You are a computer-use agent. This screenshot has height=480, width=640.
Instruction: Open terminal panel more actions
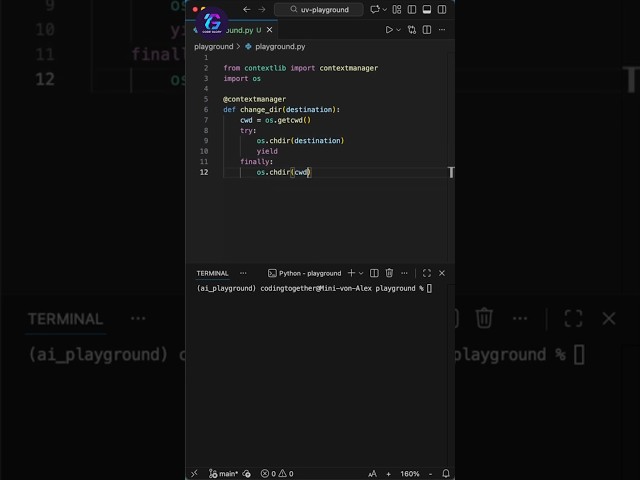click(x=404, y=273)
